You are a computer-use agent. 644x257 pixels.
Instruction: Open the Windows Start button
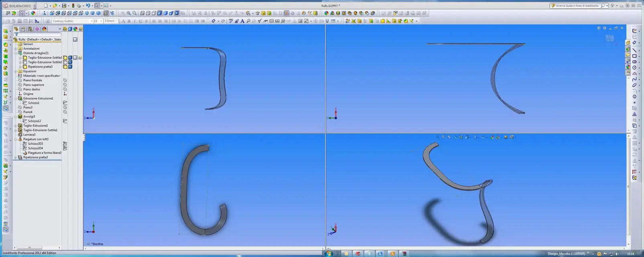coord(328,253)
